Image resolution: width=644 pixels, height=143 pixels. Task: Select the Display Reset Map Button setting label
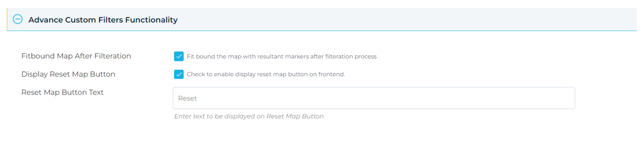[68, 74]
